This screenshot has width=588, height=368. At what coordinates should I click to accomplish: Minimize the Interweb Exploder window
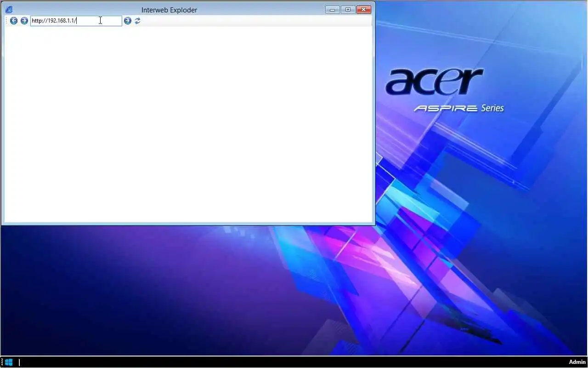point(333,10)
